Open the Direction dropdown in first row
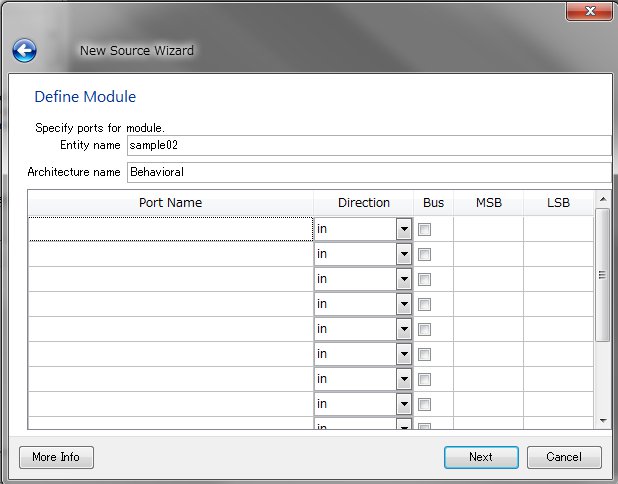Viewport: 618px width, 484px height. pos(404,229)
